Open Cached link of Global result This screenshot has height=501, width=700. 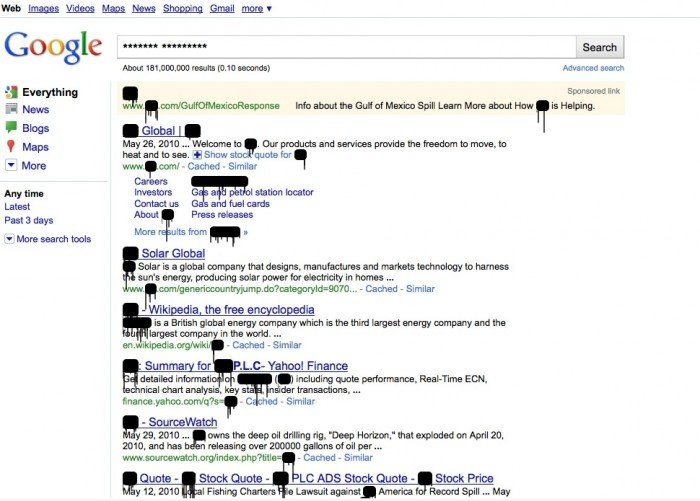[204, 166]
